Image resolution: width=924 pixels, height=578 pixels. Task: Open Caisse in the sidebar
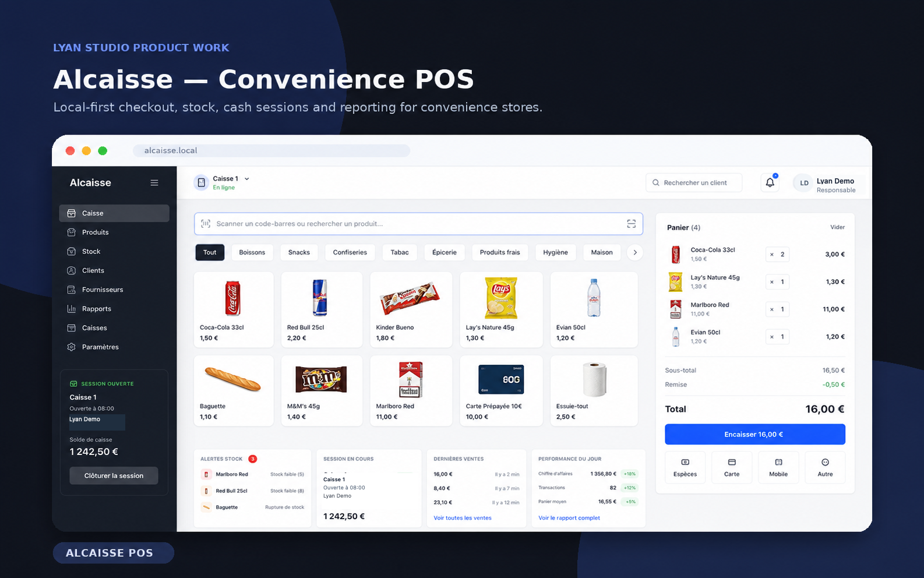(x=114, y=213)
